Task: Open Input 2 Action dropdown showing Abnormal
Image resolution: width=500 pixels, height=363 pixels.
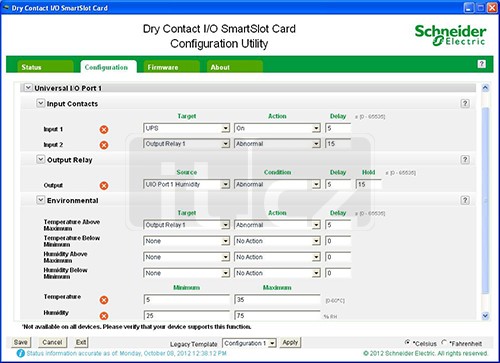Action: point(277,144)
